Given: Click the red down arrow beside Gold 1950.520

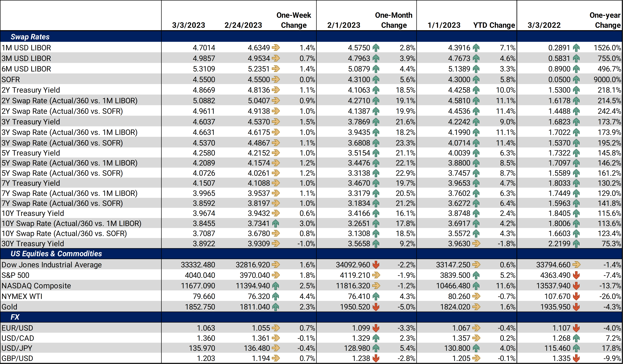Looking at the screenshot, I should click(x=376, y=307).
